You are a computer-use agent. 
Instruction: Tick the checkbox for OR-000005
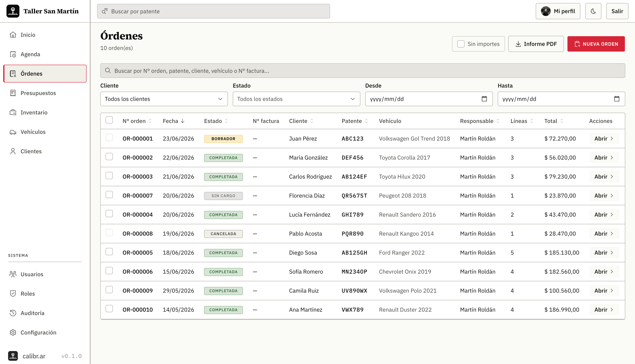tap(109, 252)
